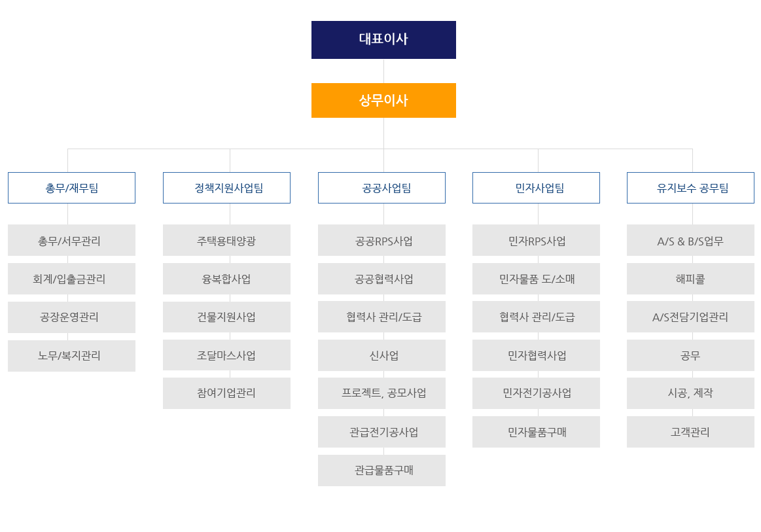Screen dimensions: 761x532
Task: Select the 조달마스사업 entry
Action: coord(226,355)
